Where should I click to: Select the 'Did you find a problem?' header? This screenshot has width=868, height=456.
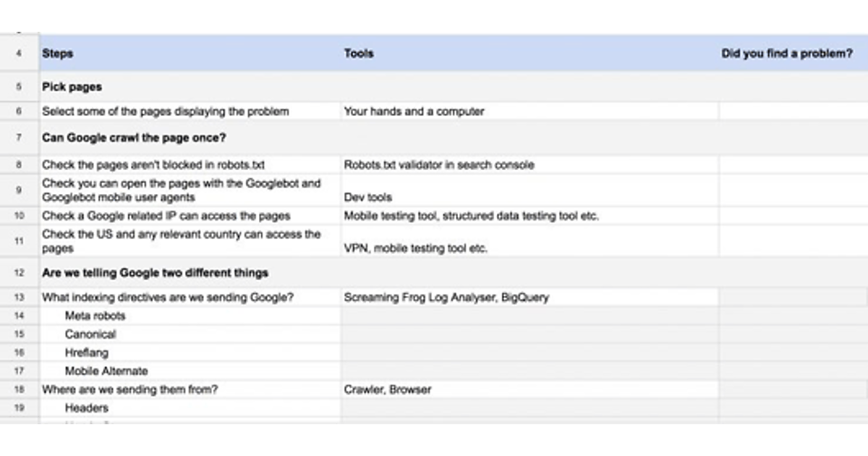pos(787,54)
